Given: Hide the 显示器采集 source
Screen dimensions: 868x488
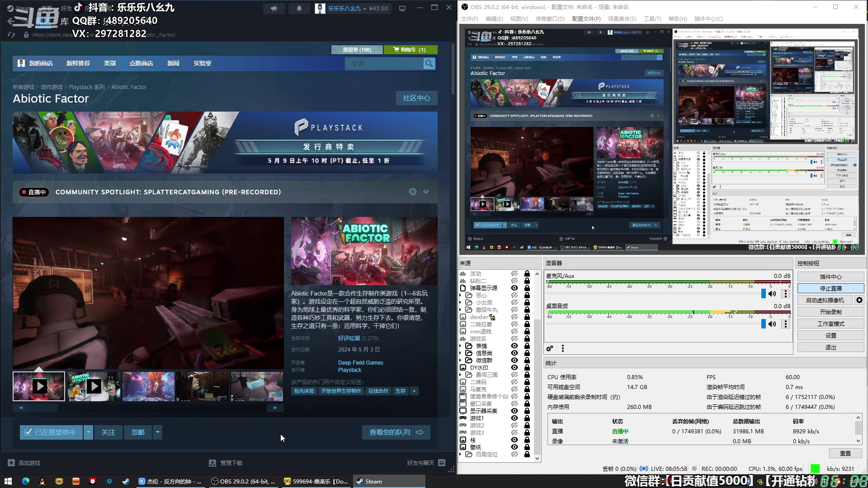Looking at the screenshot, I should tap(514, 411).
